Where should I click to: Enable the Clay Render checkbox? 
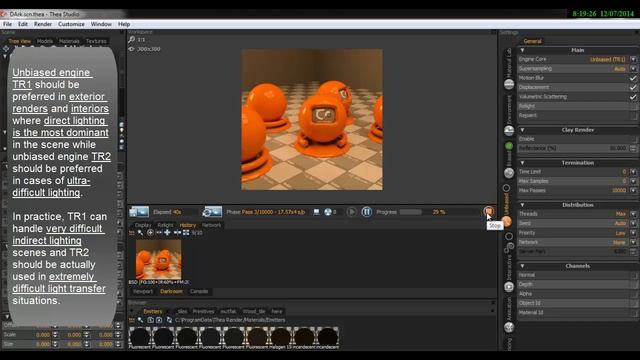633,139
